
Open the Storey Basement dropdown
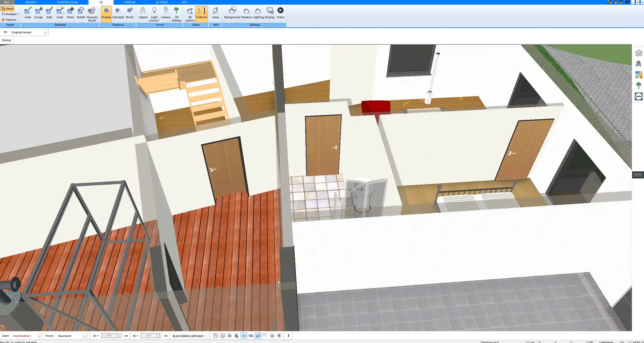(x=84, y=336)
